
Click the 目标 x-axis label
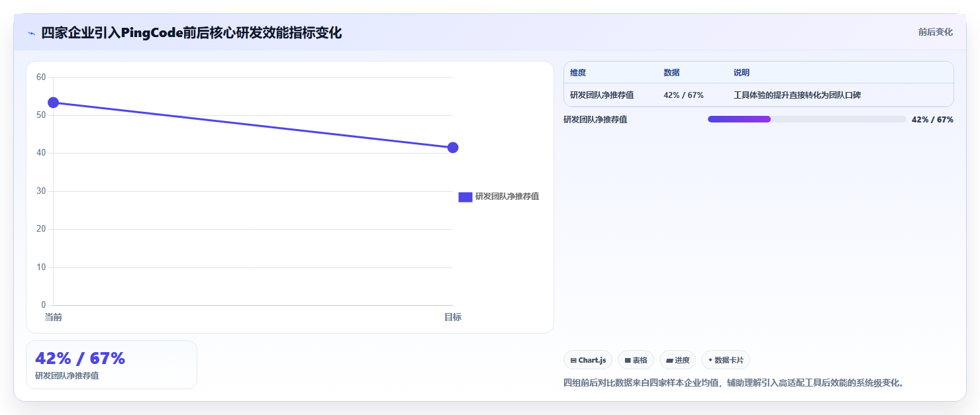[x=453, y=317]
